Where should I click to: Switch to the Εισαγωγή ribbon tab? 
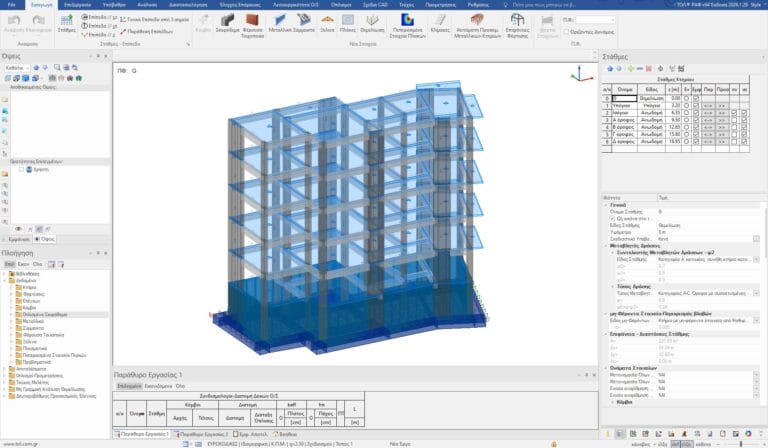tap(41, 5)
